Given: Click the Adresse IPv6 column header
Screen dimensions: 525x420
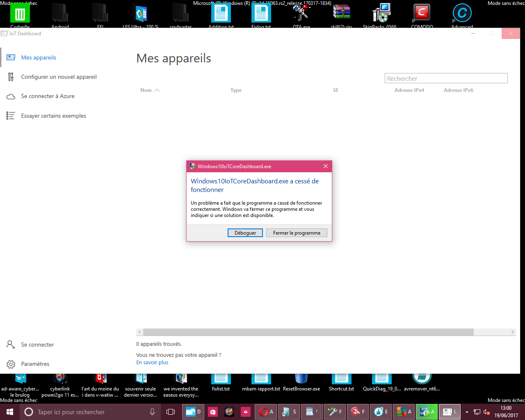Looking at the screenshot, I should (458, 90).
